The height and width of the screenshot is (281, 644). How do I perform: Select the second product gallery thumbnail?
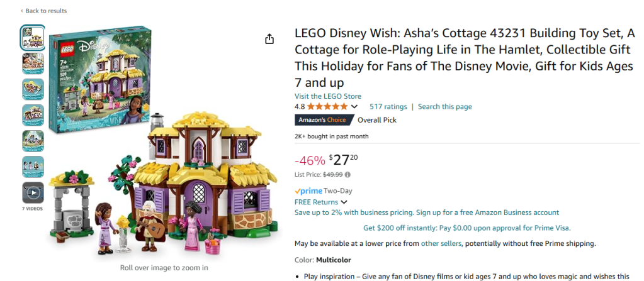(33, 63)
